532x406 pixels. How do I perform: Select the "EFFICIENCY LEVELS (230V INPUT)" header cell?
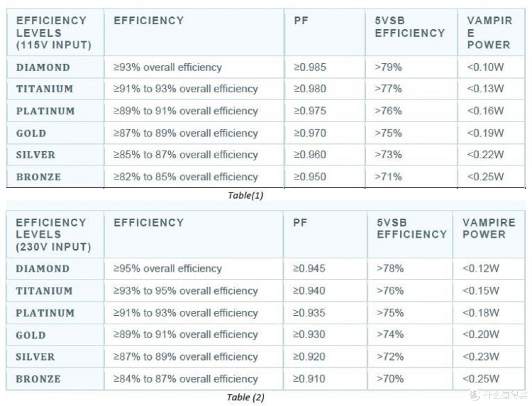tap(54, 235)
